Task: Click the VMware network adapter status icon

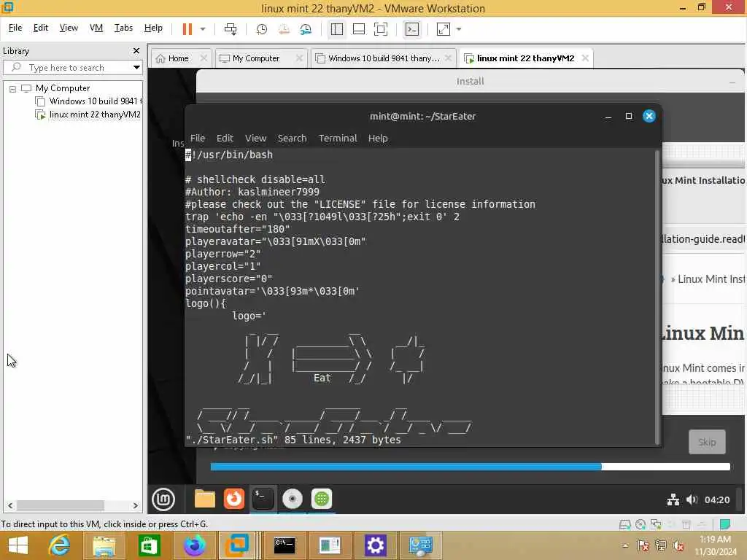Action: 656,524
